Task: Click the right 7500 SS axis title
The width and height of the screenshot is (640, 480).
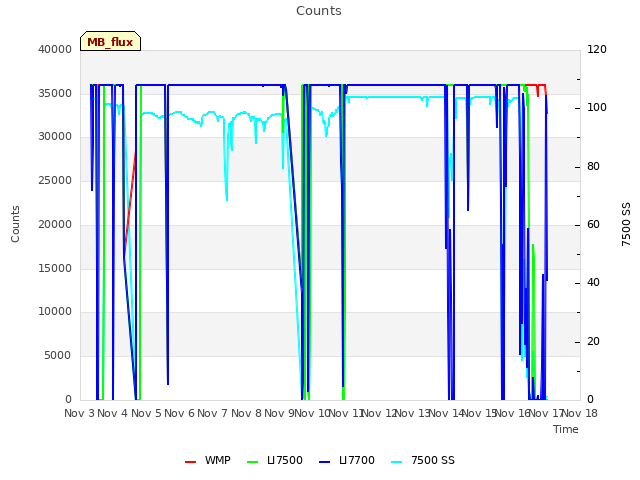Action: click(626, 224)
